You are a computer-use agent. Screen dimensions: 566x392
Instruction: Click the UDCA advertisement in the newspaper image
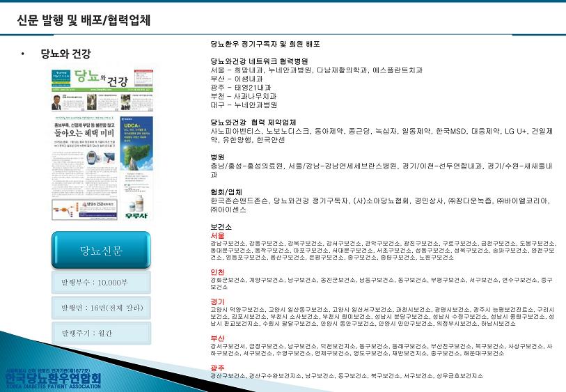[x=136, y=143]
